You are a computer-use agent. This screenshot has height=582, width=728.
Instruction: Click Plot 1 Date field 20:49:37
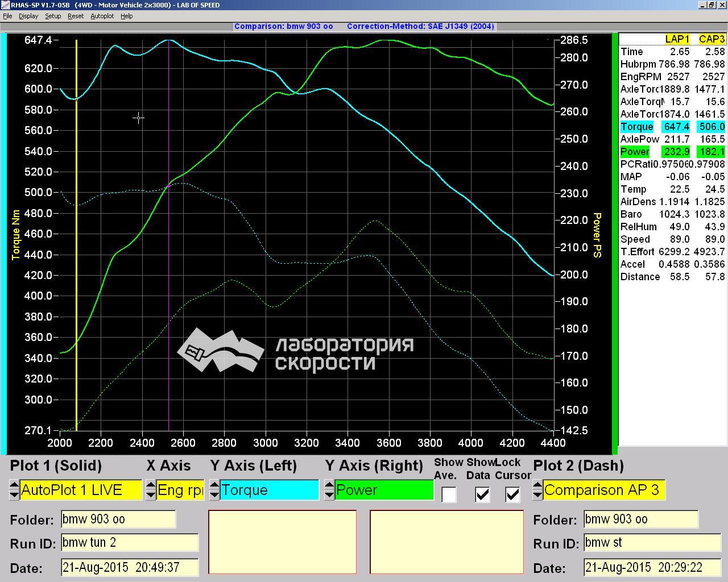[x=130, y=567]
